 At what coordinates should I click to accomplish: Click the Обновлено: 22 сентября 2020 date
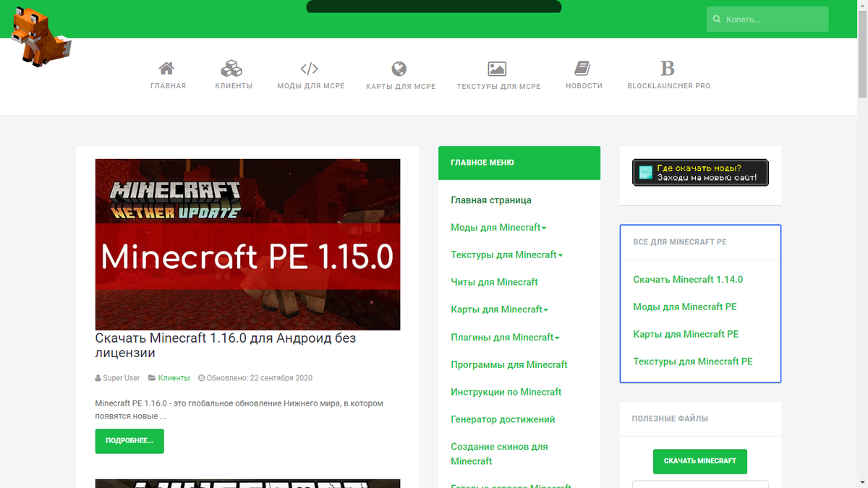[x=260, y=378]
